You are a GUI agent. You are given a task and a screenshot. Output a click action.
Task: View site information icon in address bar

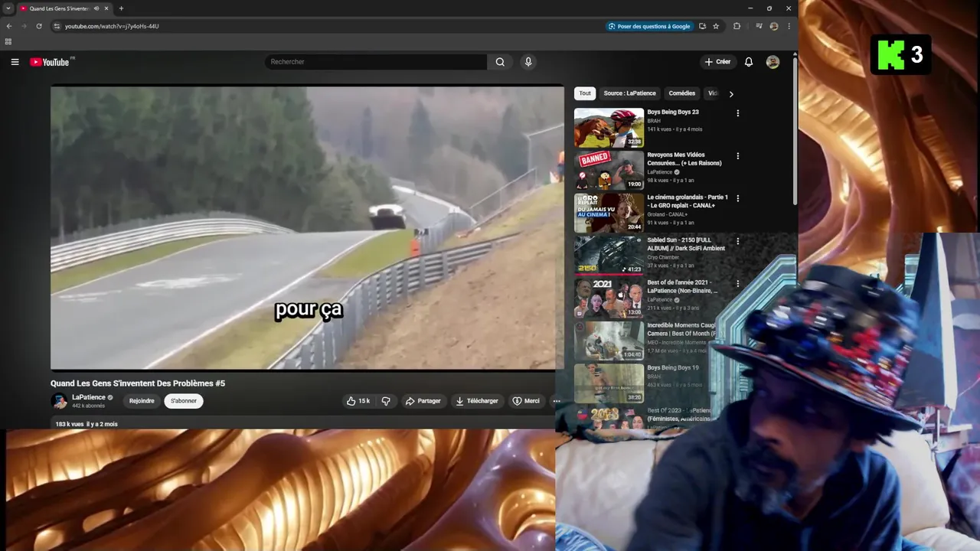[x=57, y=26]
